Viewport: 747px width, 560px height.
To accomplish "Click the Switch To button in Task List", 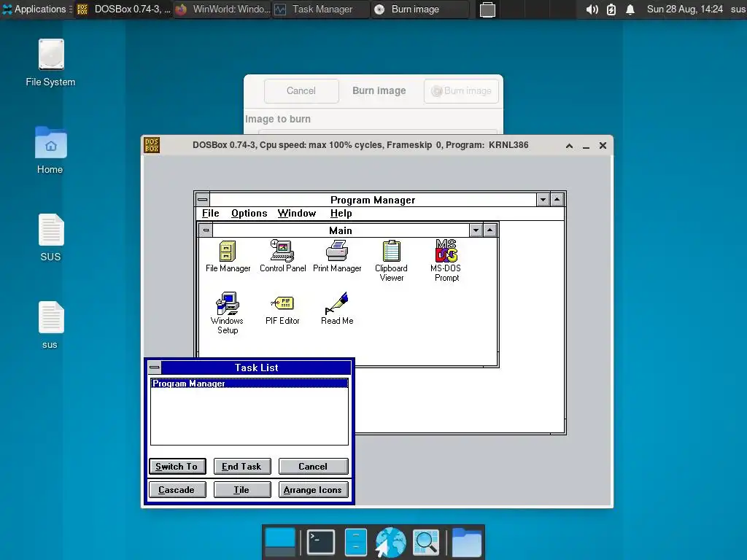I will (x=177, y=467).
